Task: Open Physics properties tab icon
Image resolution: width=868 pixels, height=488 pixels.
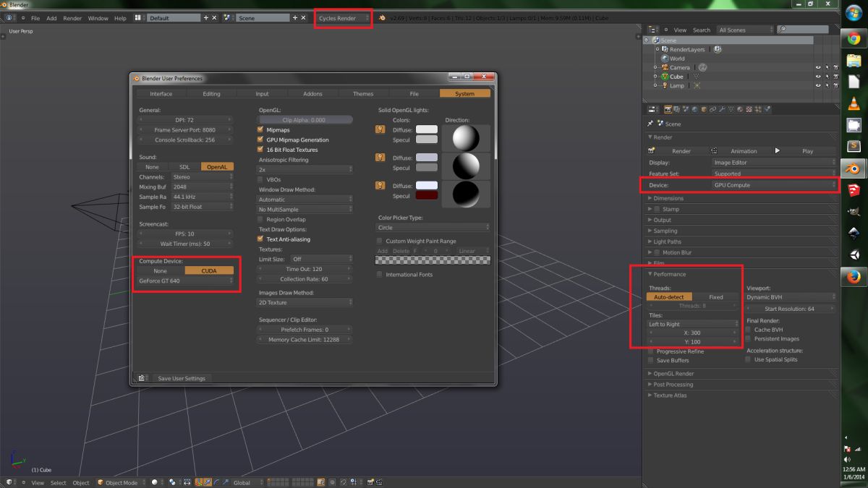Action: (767, 109)
